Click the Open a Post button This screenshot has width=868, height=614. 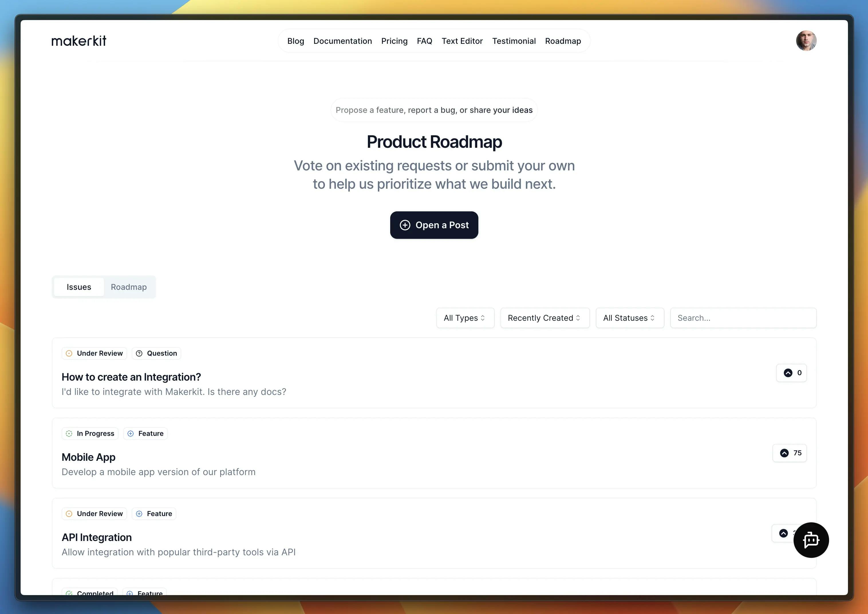[x=434, y=225]
